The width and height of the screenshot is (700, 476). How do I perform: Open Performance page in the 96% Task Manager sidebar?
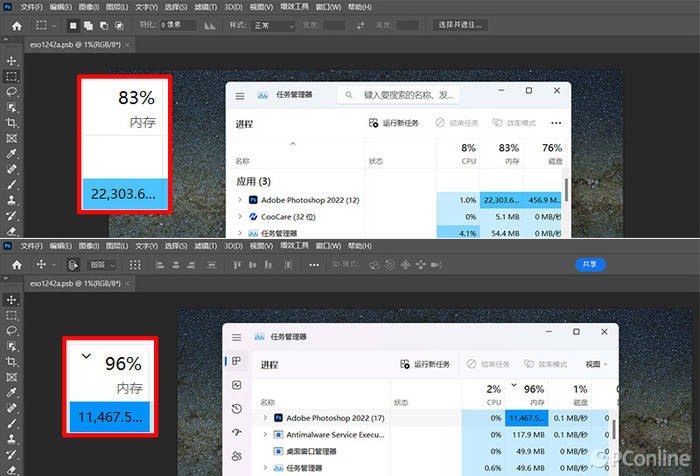[x=237, y=385]
